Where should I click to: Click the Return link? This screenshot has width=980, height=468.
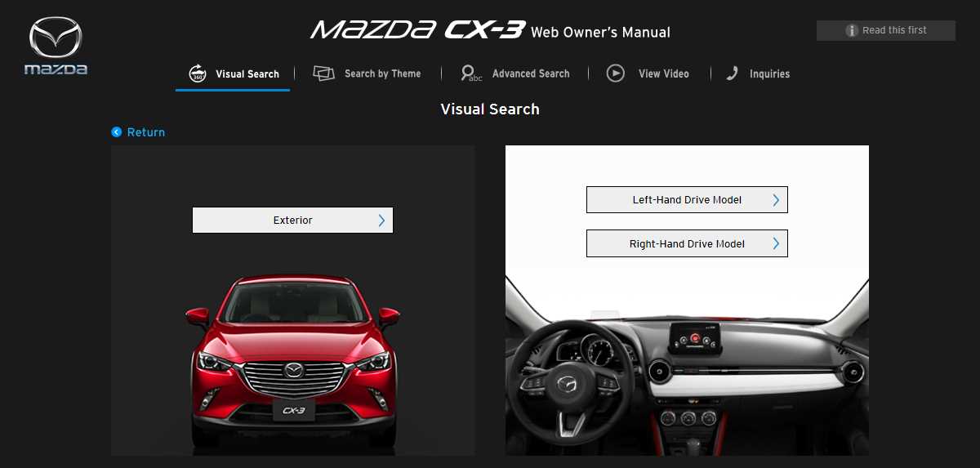point(146,132)
